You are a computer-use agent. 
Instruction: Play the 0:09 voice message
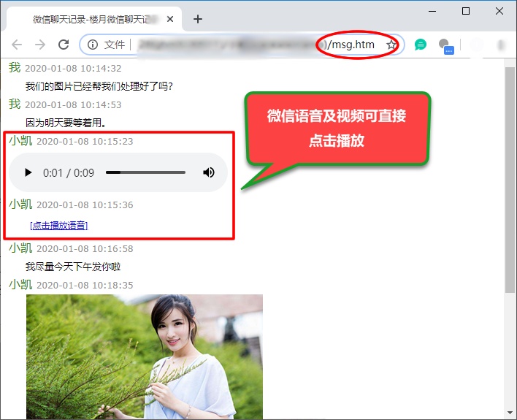pyautogui.click(x=28, y=172)
